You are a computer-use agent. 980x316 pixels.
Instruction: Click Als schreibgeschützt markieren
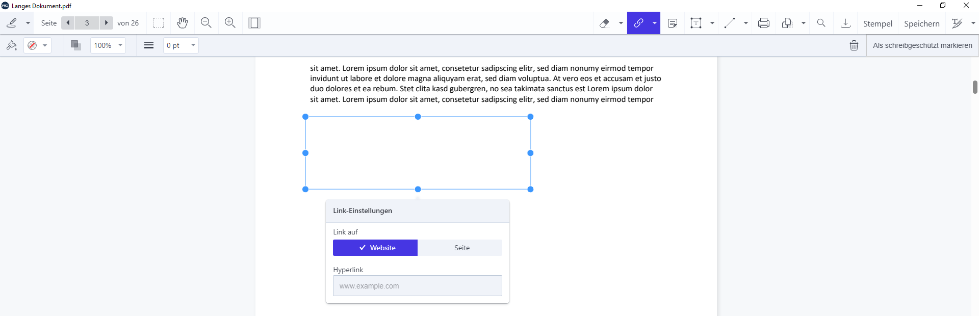tap(922, 45)
